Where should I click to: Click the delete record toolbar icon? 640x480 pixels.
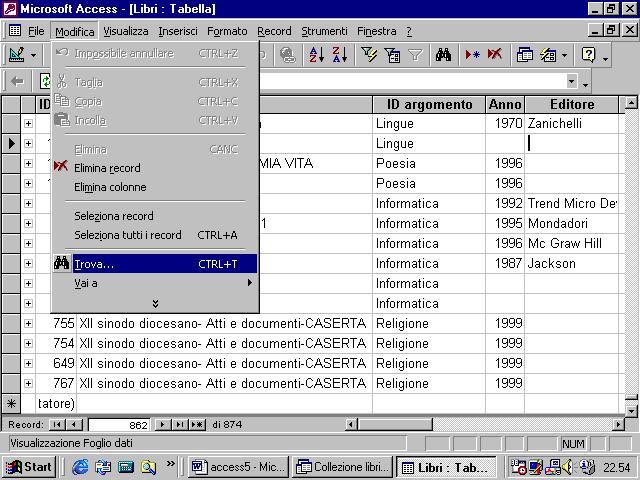(495, 55)
